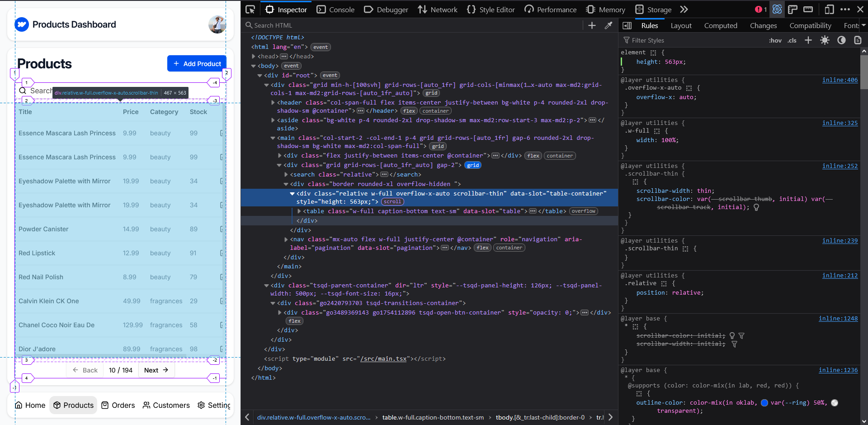Screen dimensions: 868x425
Task: Click the red error count indicator
Action: (x=761, y=10)
